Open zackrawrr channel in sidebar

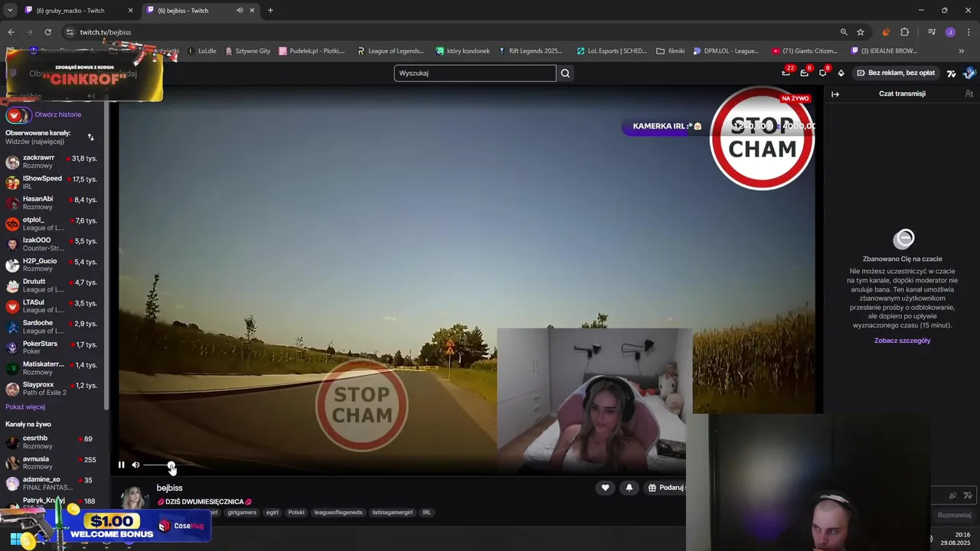point(52,161)
